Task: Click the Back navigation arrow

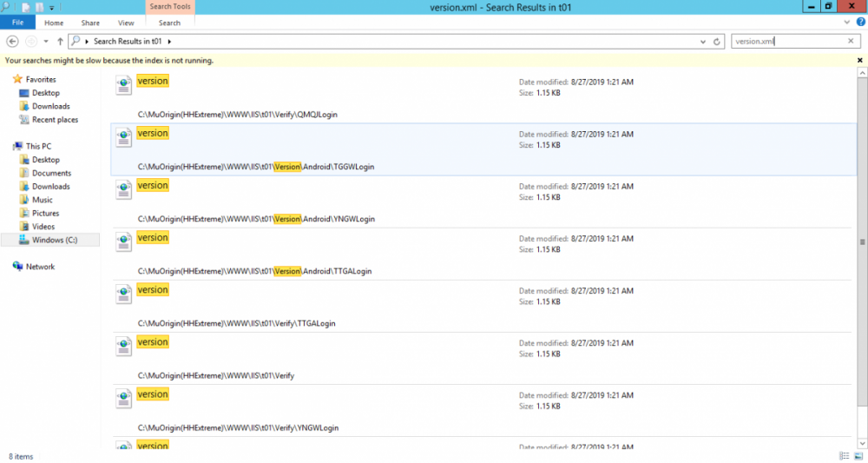Action: 13,41
